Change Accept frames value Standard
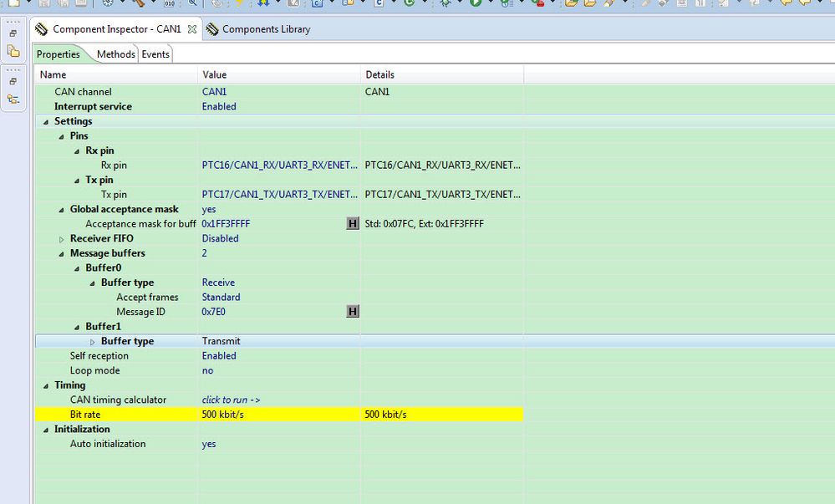This screenshot has height=504, width=835. (x=221, y=298)
